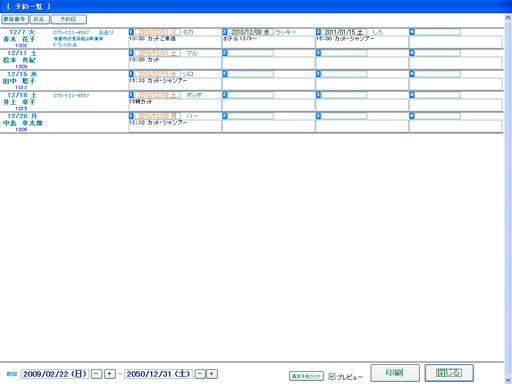The height and width of the screenshot is (384, 512).
Task: Sort by 顧客番号 header button
Action: 15,19
